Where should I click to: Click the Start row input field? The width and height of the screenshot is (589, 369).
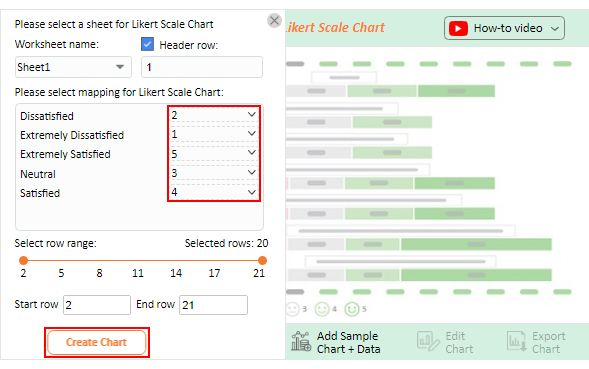click(97, 305)
